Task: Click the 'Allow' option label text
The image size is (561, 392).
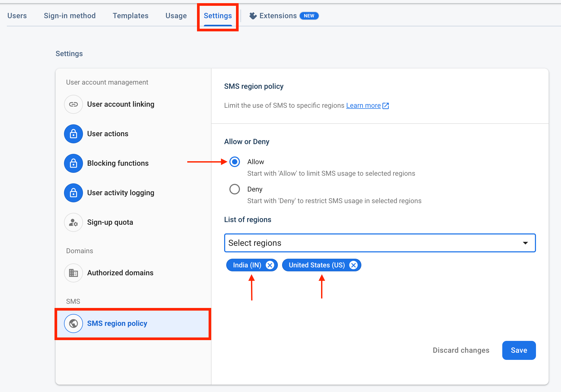Action: 255,162
